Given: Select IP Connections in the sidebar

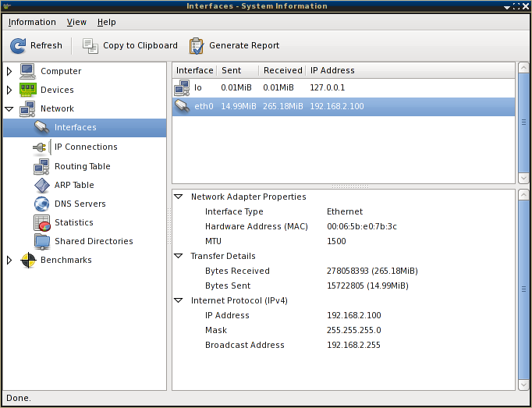Looking at the screenshot, I should click(x=86, y=147).
